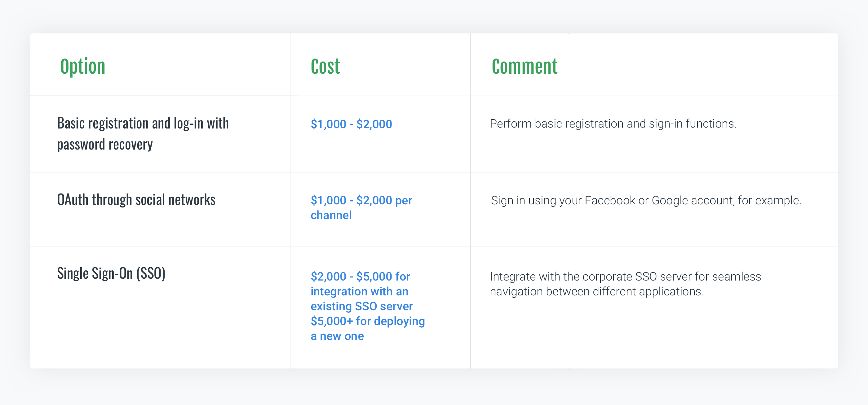Click the "$2,000 - $5,000 for" cost line
This screenshot has height=405, width=868.
click(x=360, y=277)
